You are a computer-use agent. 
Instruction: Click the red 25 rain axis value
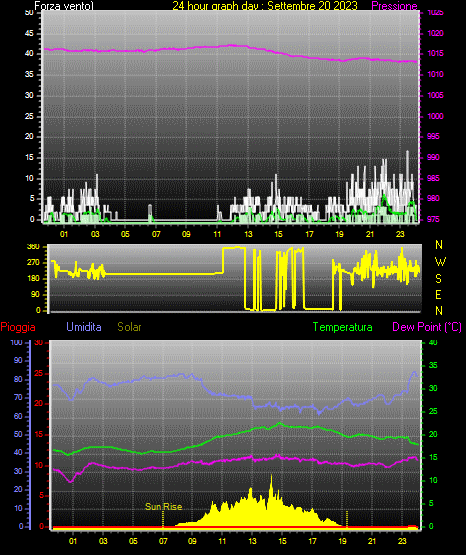click(x=39, y=373)
